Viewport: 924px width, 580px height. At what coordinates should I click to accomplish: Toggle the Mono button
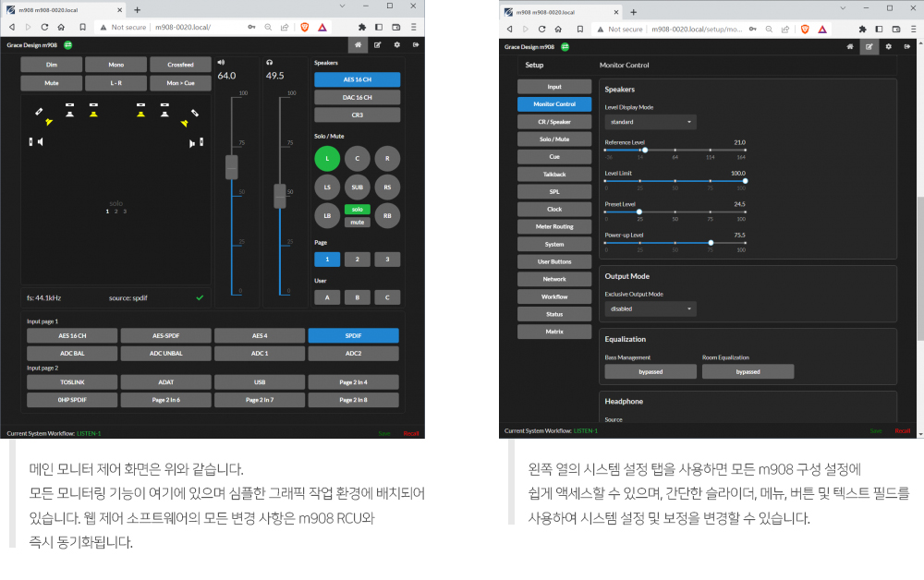coord(116,65)
